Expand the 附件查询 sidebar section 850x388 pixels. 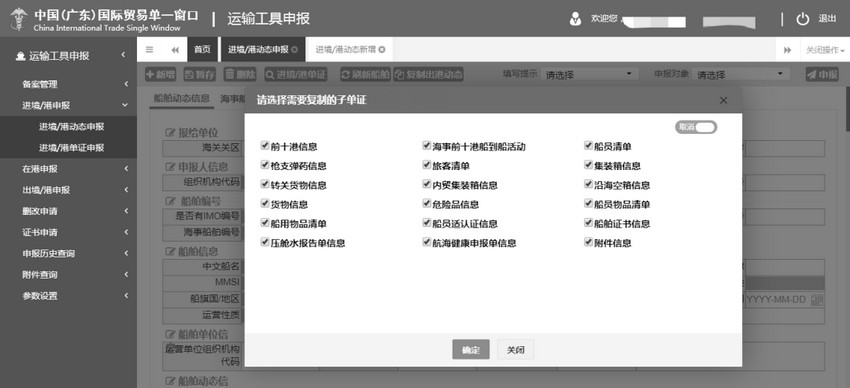(68, 274)
